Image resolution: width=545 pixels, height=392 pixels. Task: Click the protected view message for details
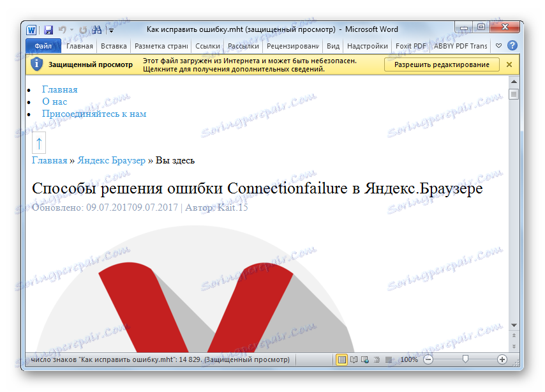(250, 64)
